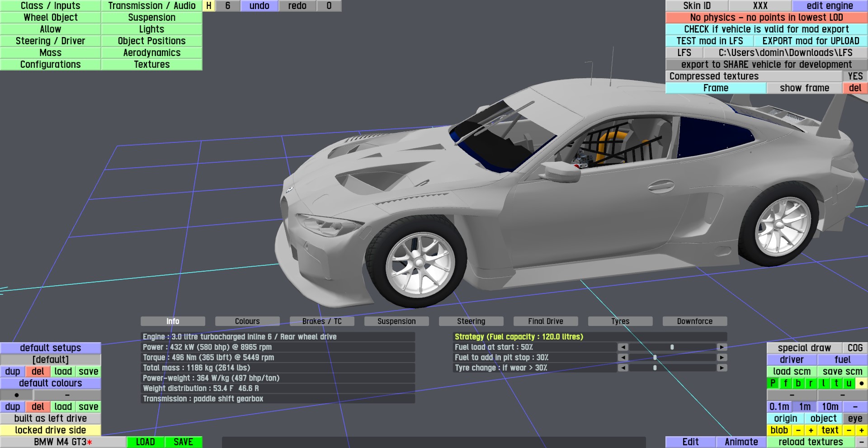The height and width of the screenshot is (448, 868).
Task: Adjust the Fuel to add in pit stop slider
Action: 672,358
